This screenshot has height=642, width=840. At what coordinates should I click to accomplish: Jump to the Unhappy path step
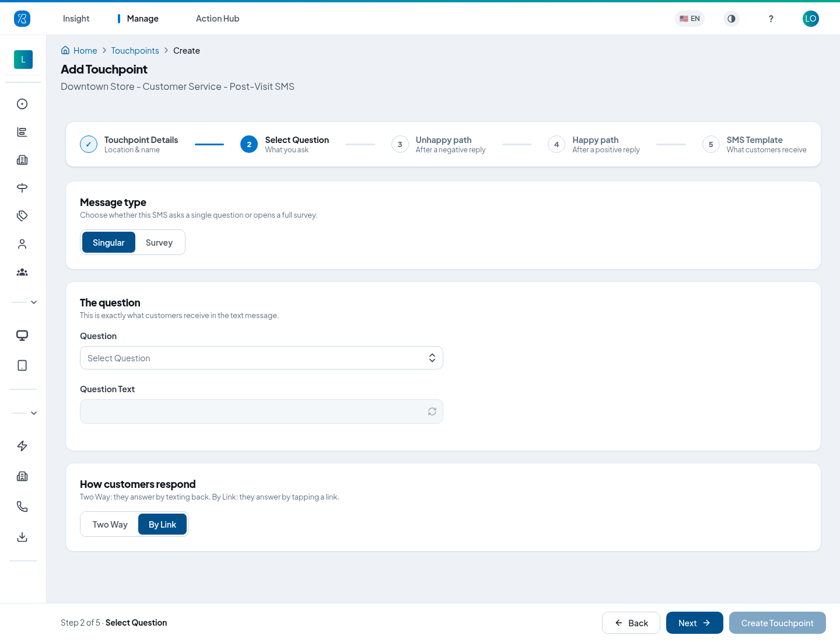point(439,144)
